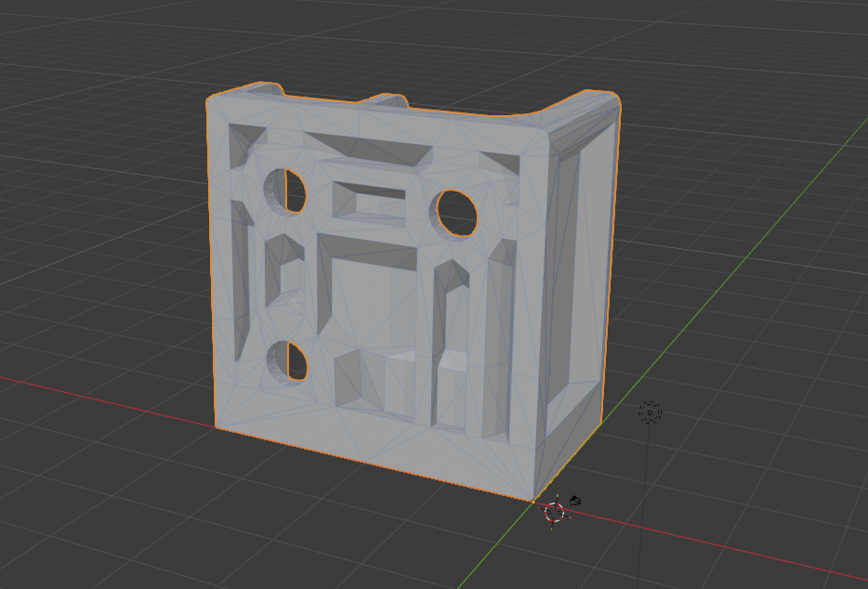Select the small camera object
Image resolution: width=868 pixels, height=589 pixels.
click(x=575, y=501)
